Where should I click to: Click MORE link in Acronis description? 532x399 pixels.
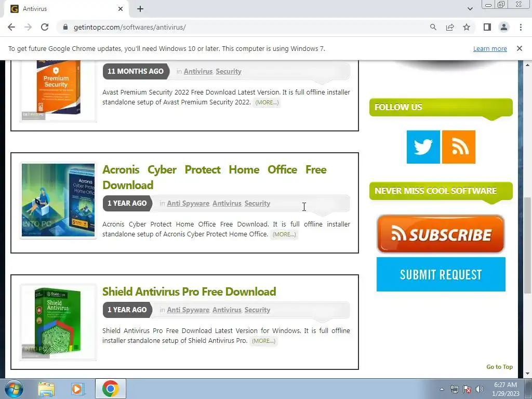[x=284, y=234]
